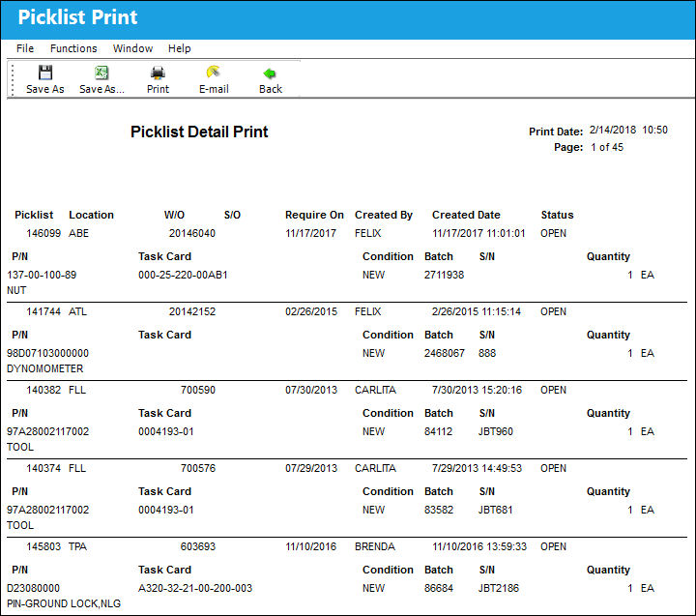Click serial number JBT681
Viewport: 696px width, 616px height.
coord(495,510)
